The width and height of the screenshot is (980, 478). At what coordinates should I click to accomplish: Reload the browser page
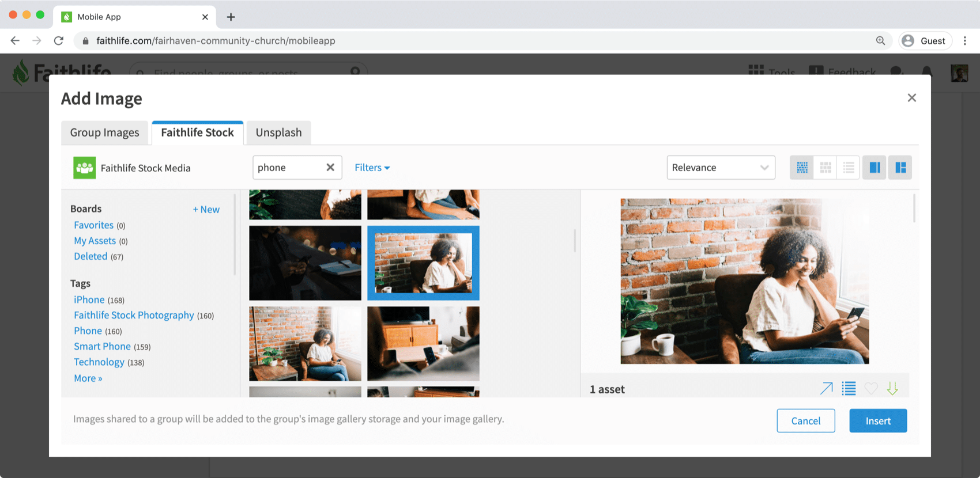[59, 41]
